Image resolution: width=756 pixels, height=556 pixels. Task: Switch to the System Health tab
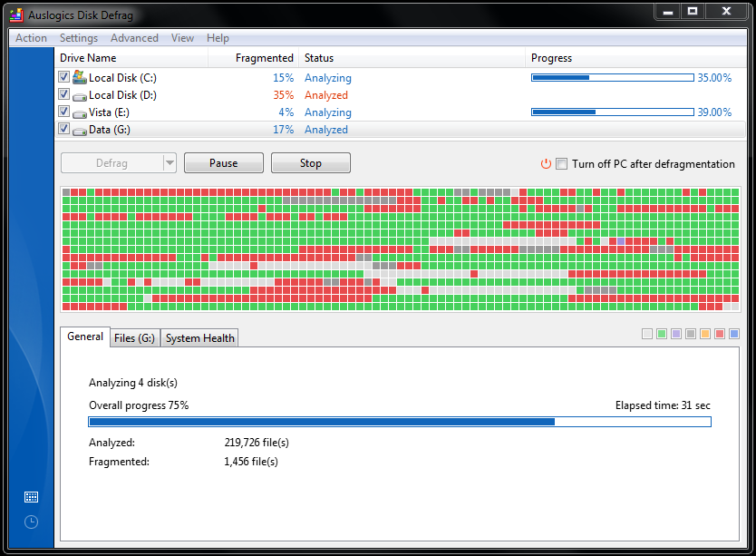200,338
